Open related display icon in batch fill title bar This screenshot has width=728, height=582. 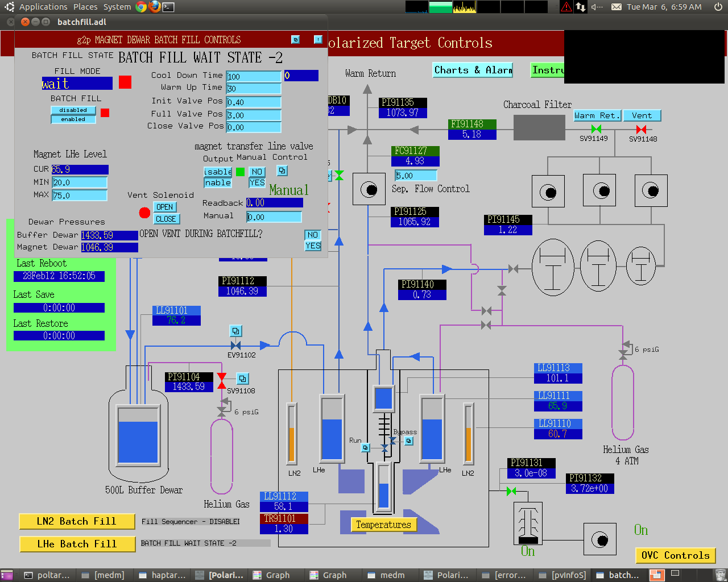pos(295,39)
